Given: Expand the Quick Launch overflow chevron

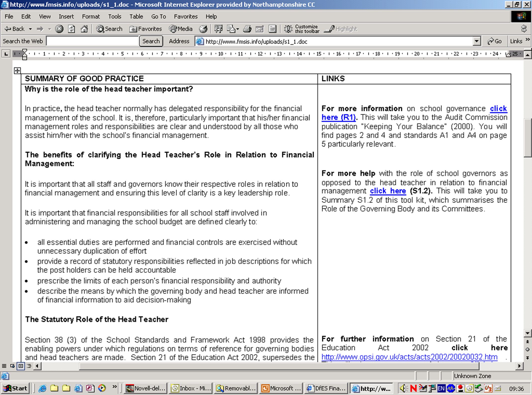Looking at the screenshot, I should point(114,387).
